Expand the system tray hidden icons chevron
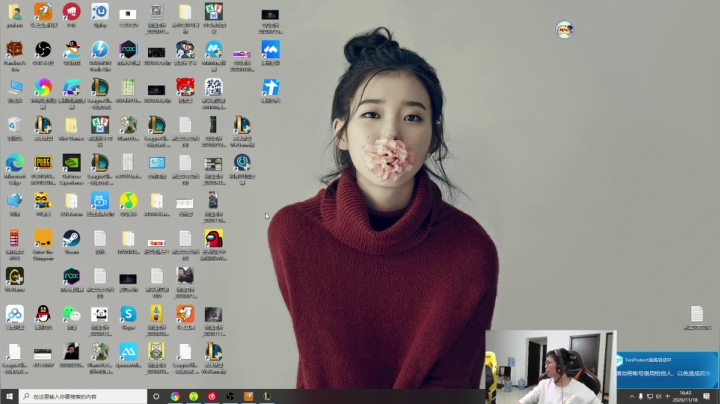This screenshot has width=720, height=404. (632, 396)
